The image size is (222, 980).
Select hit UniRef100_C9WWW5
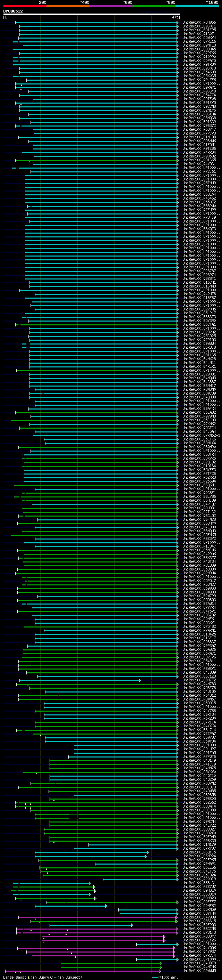tap(199, 971)
